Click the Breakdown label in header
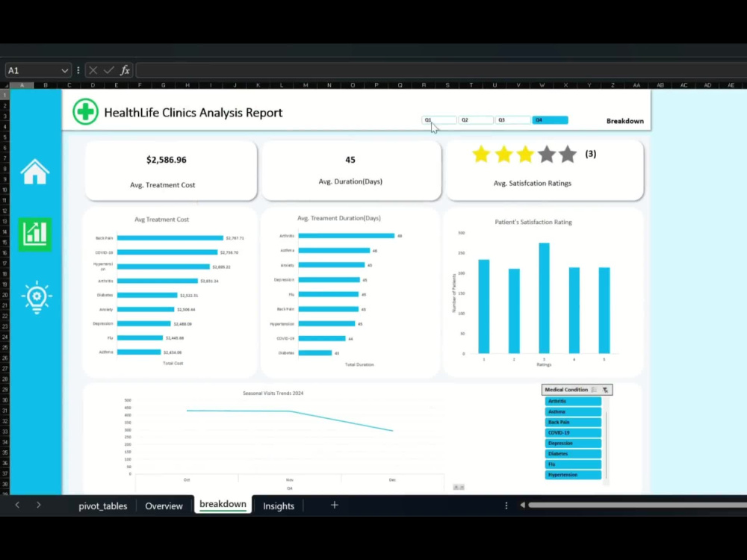 624,121
